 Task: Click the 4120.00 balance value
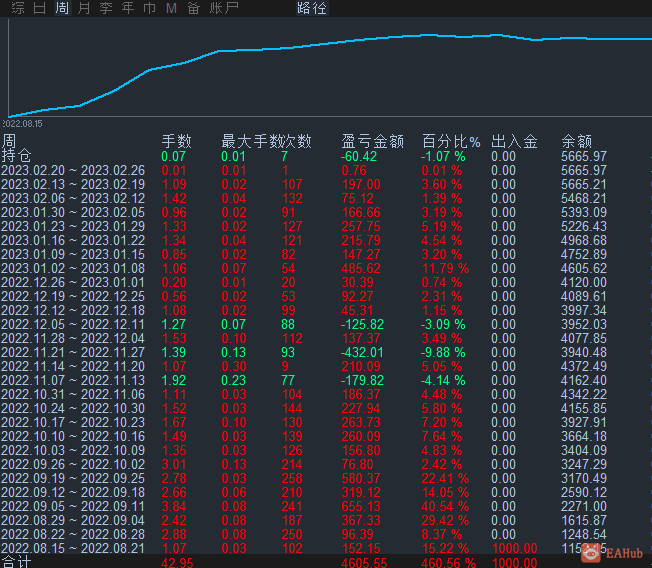pos(584,282)
